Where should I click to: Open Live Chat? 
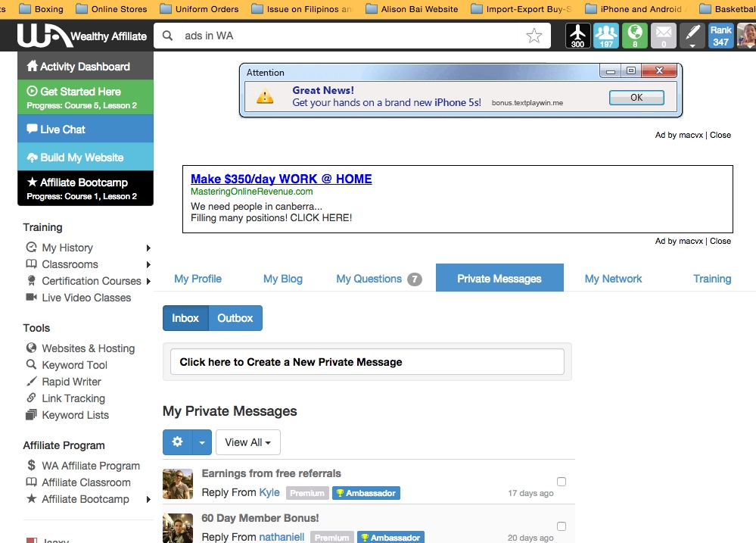point(86,129)
